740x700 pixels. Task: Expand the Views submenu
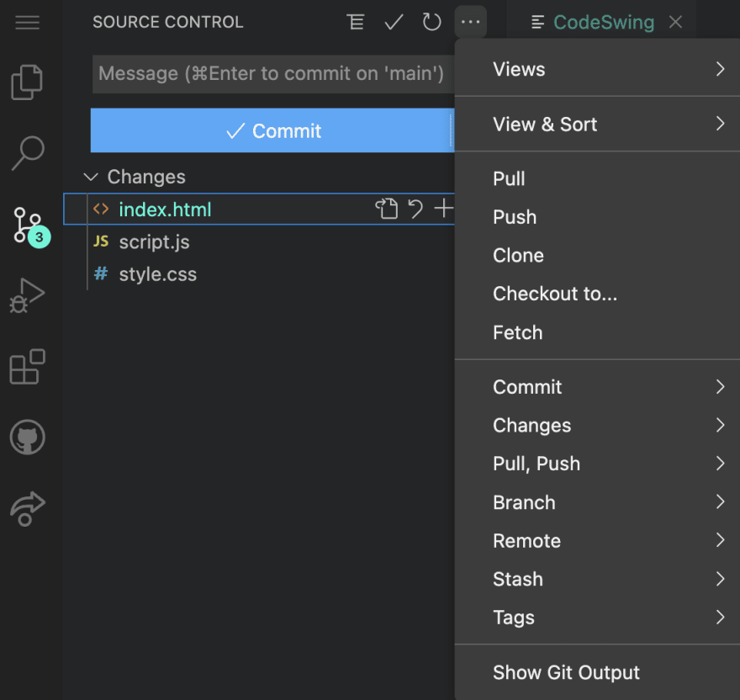pos(597,69)
